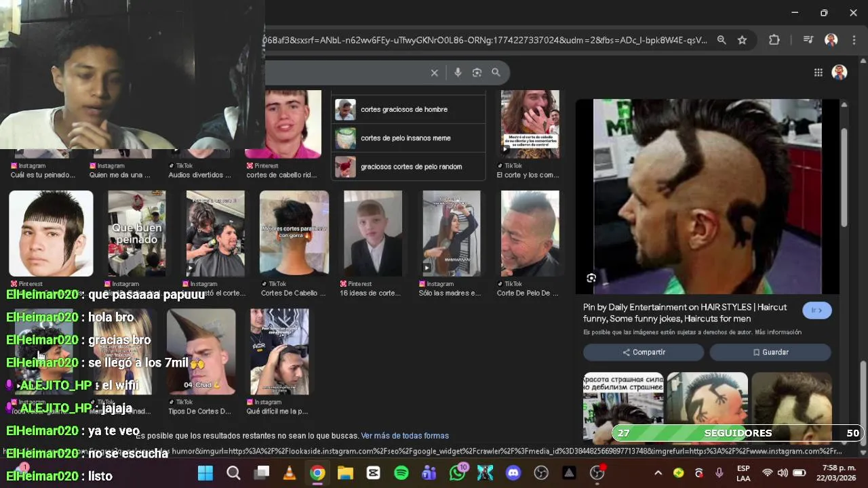Open the Chrome profile avatar in toolbar
The width and height of the screenshot is (868, 488).
831,40
